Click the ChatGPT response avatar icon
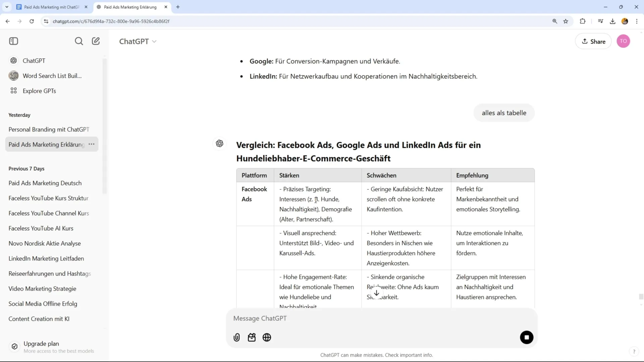Image resolution: width=644 pixels, height=362 pixels. pyautogui.click(x=220, y=143)
